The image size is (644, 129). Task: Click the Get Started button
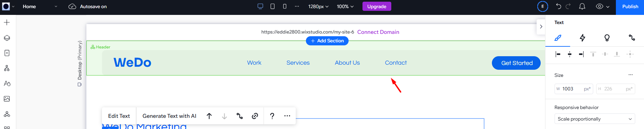point(516,63)
